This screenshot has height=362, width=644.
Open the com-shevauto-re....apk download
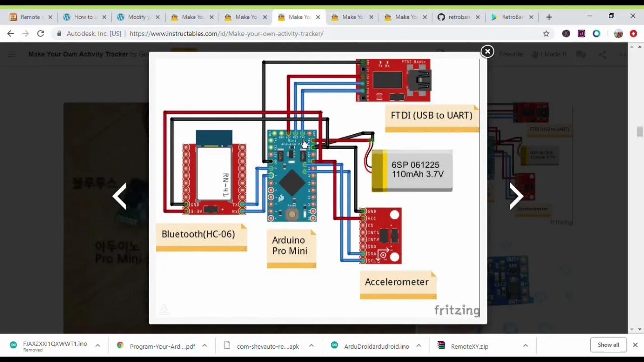coord(262,346)
